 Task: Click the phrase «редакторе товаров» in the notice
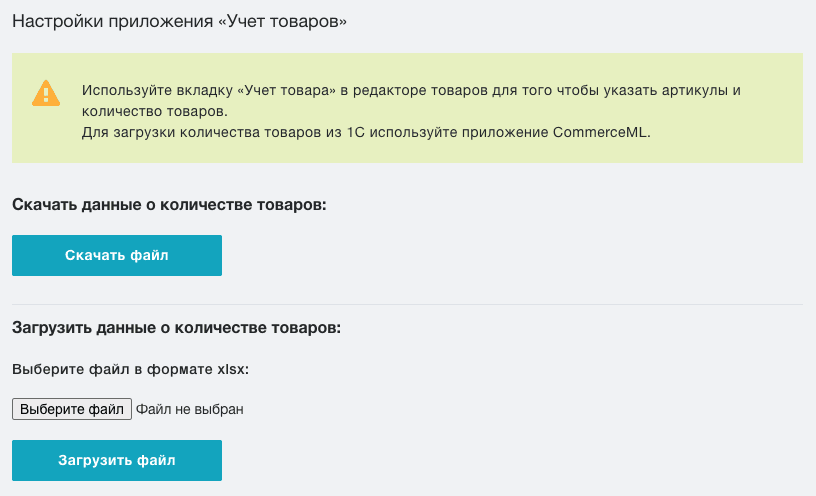click(420, 91)
